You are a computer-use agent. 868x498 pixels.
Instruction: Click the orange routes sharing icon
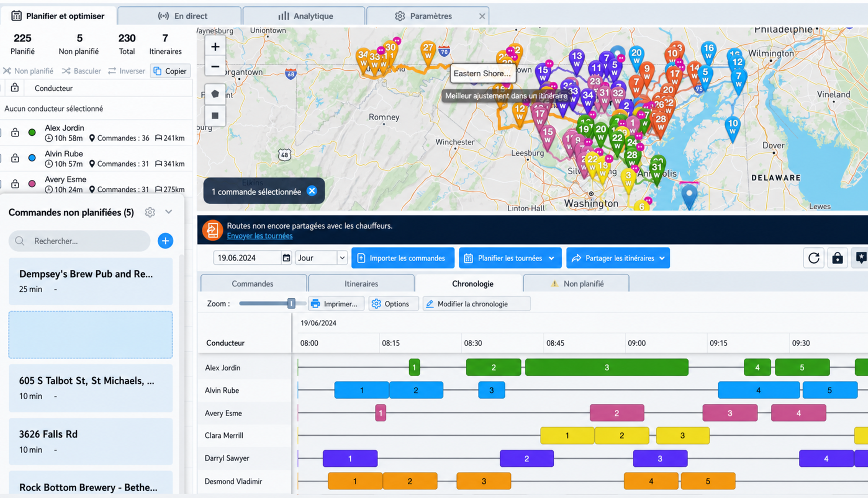point(212,230)
